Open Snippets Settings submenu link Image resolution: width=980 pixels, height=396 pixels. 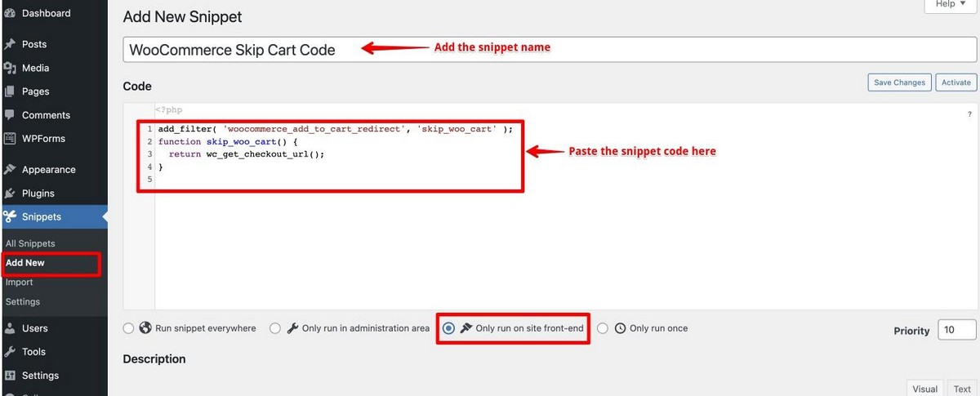pos(22,302)
